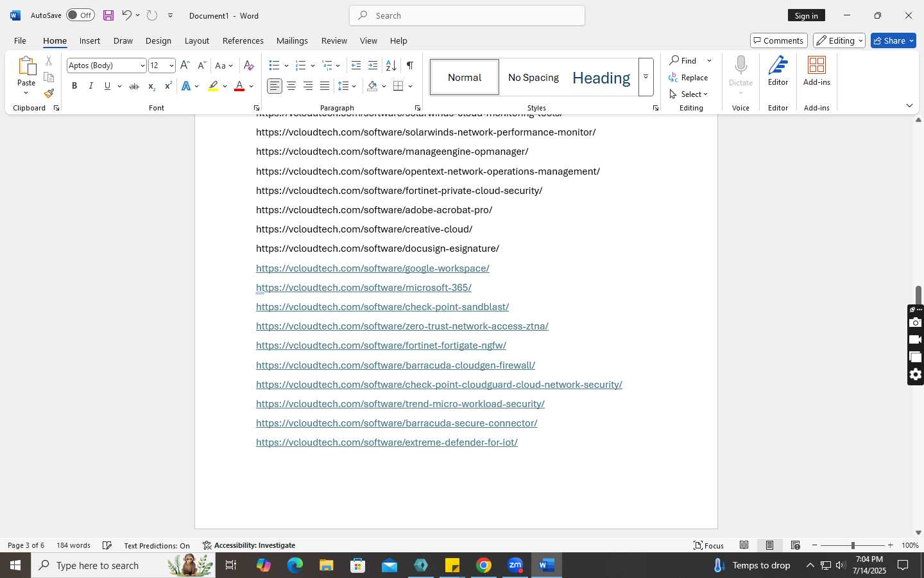Click the Sign in button
924x578 pixels.
tap(806, 15)
